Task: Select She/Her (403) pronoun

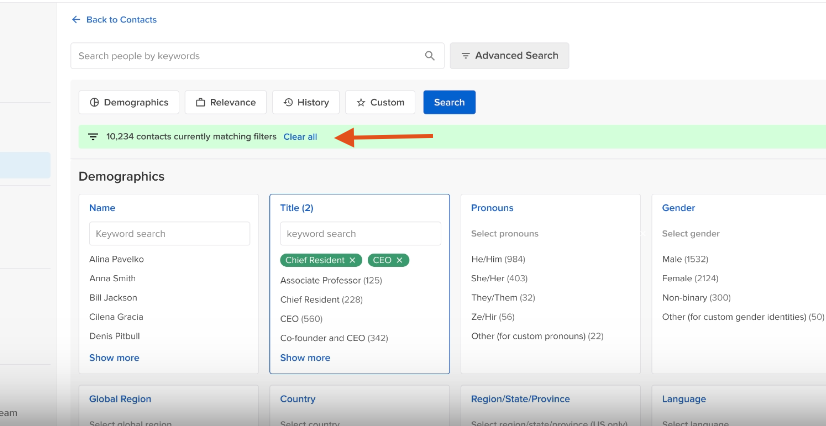Action: click(499, 278)
